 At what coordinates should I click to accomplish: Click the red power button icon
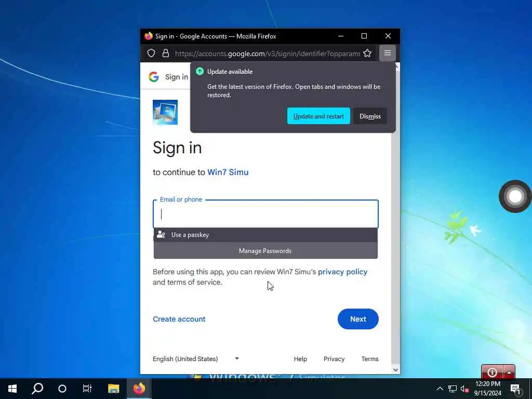493,372
